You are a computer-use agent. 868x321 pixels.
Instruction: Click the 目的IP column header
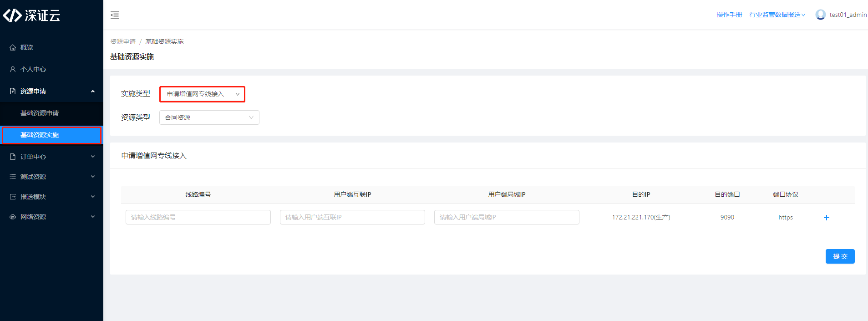click(641, 194)
